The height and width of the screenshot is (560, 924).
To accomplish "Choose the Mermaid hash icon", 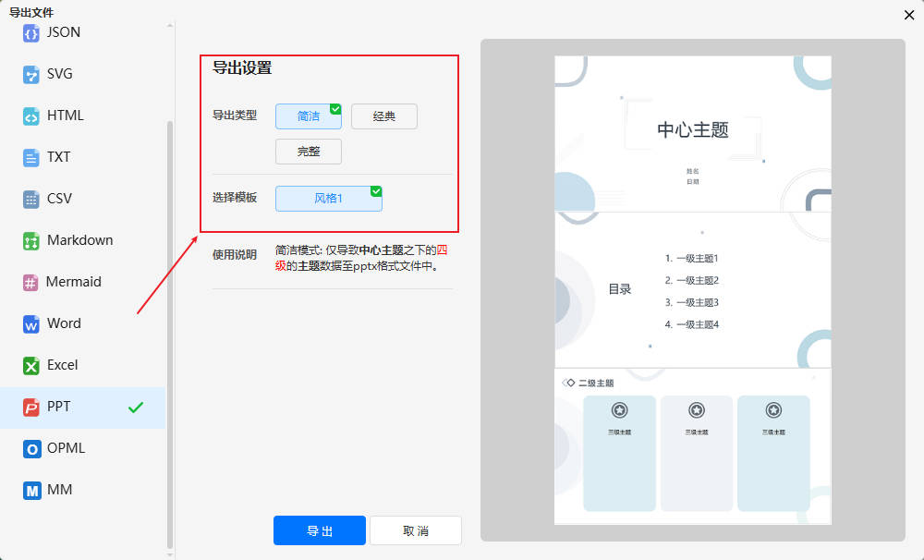I will 31,282.
